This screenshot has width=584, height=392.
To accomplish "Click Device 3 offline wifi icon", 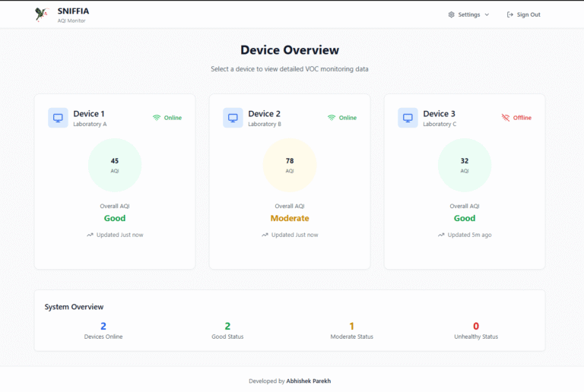I will [x=506, y=118].
